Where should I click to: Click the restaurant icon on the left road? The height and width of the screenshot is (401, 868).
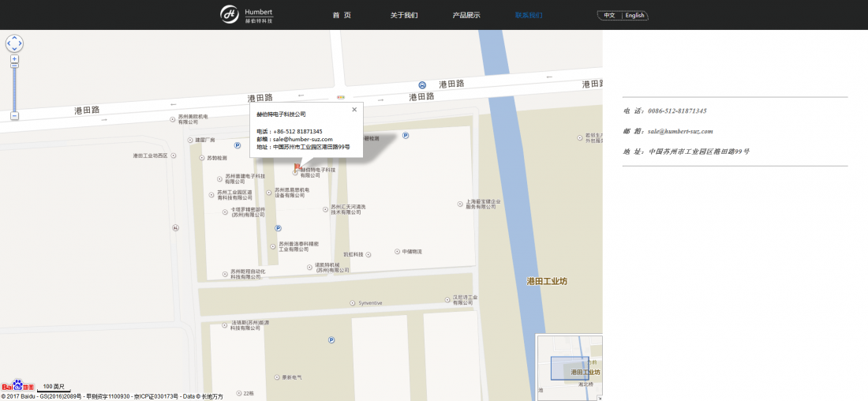click(175, 227)
